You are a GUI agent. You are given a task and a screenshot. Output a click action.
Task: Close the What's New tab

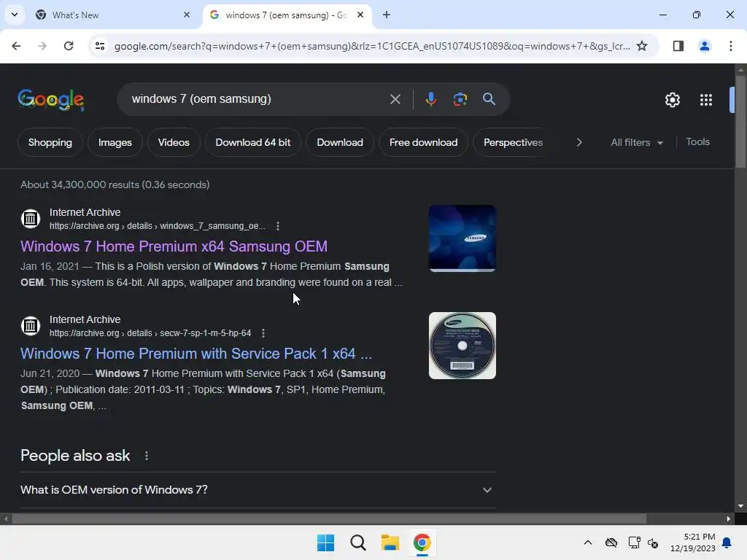click(x=186, y=15)
